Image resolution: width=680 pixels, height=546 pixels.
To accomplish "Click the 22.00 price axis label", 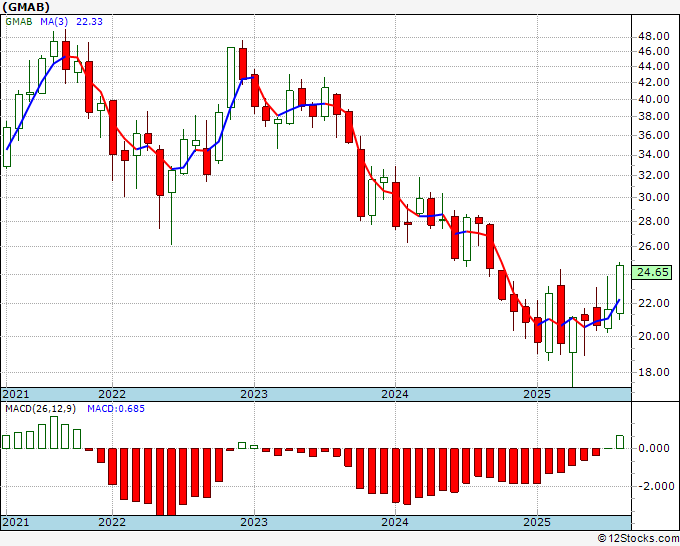I will [654, 303].
